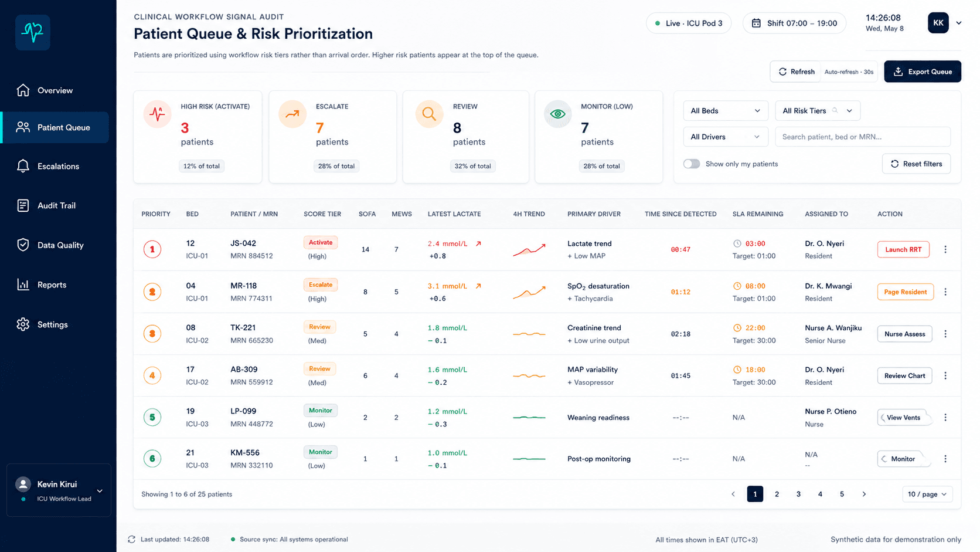
Task: Click the Escalations bell icon
Action: (x=23, y=166)
